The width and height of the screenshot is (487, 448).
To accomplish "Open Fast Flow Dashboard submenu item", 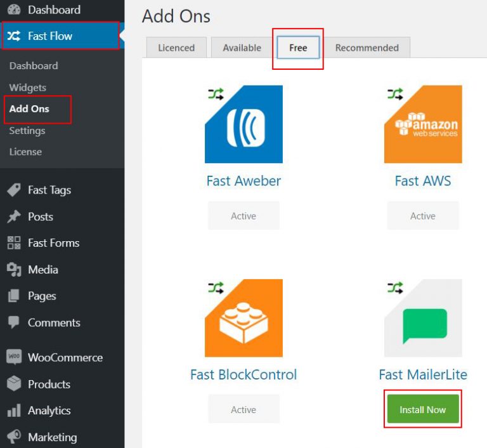I will [34, 65].
